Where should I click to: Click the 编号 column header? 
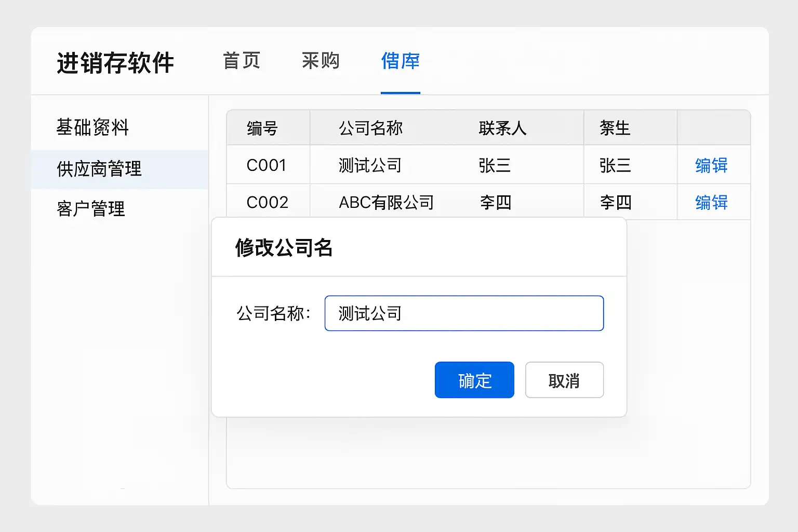(262, 128)
